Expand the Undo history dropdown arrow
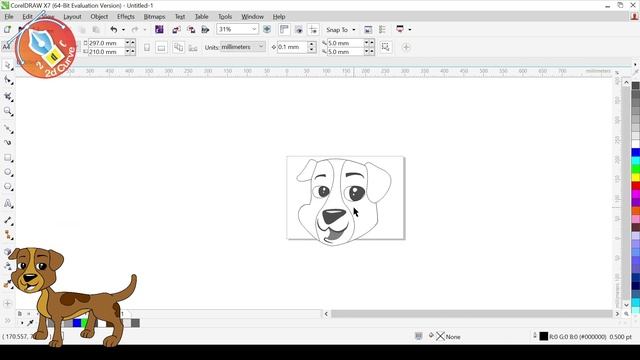Image resolution: width=640 pixels, height=360 pixels. pos(123,29)
